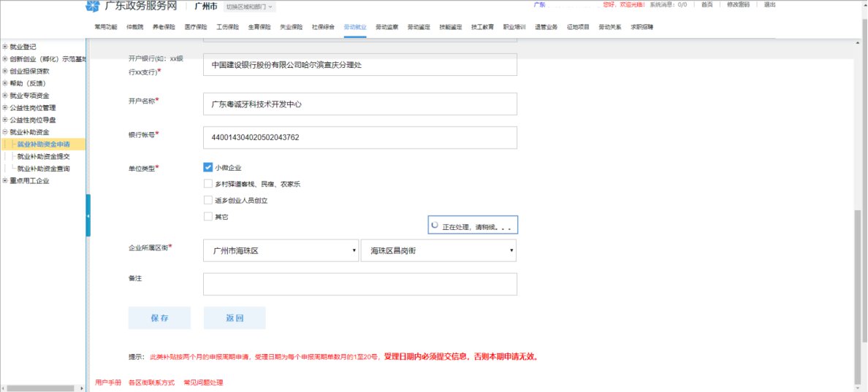
Task: Open the 海珠区昌岗街 street dropdown
Action: [438, 250]
